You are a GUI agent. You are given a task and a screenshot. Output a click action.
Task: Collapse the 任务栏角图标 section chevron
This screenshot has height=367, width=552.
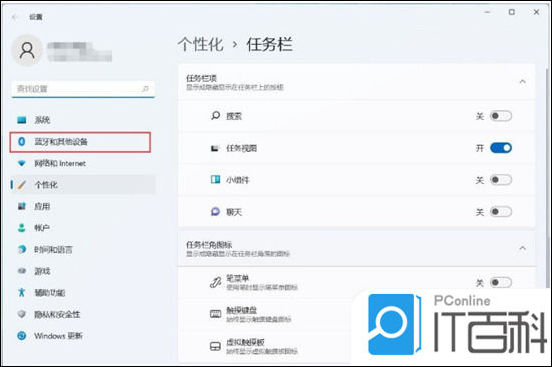tap(522, 248)
